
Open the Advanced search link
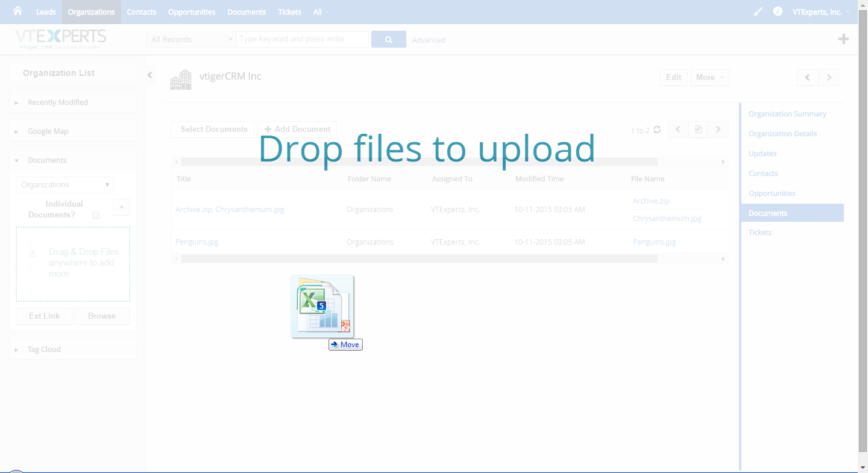coord(429,40)
